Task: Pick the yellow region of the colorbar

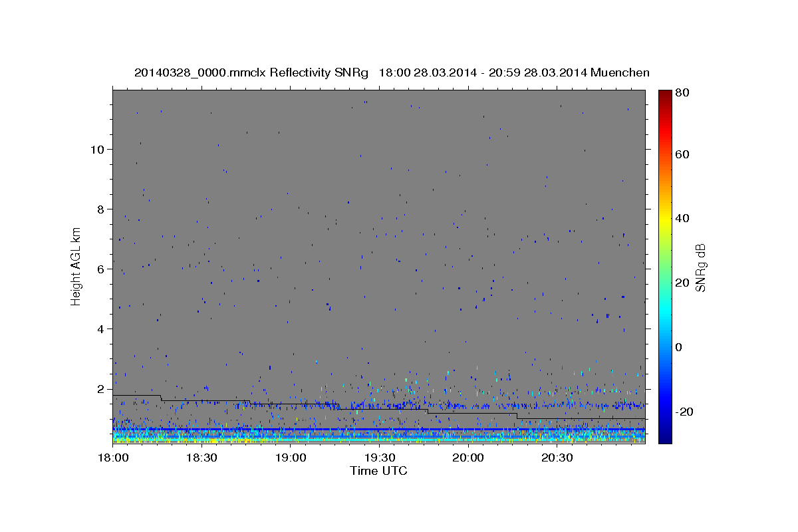Action: click(664, 219)
